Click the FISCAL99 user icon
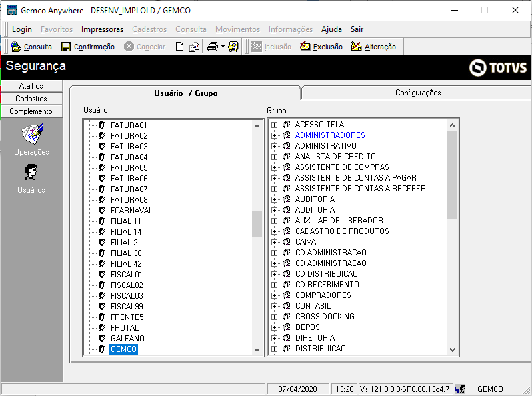This screenshot has width=532, height=396. [101, 307]
